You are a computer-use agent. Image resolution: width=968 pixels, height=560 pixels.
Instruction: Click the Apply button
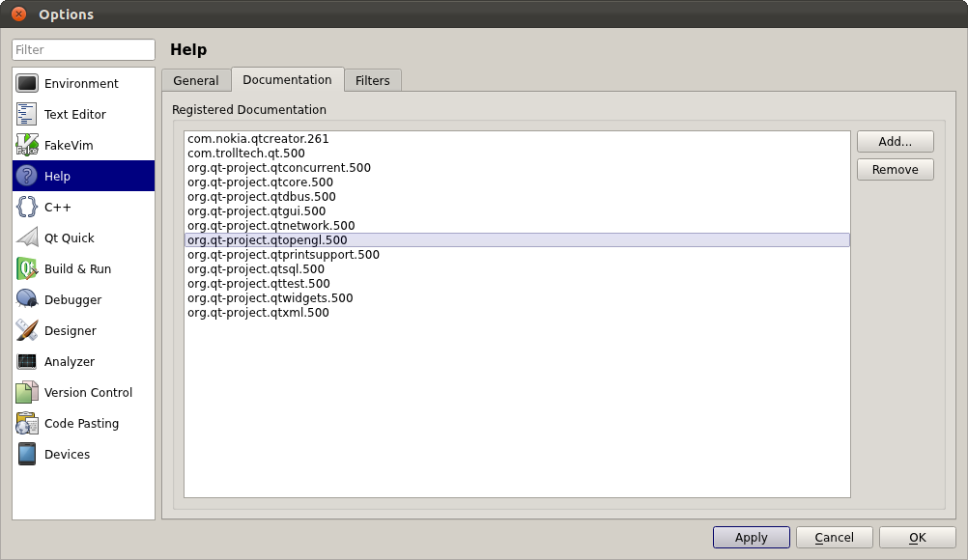[x=751, y=538]
